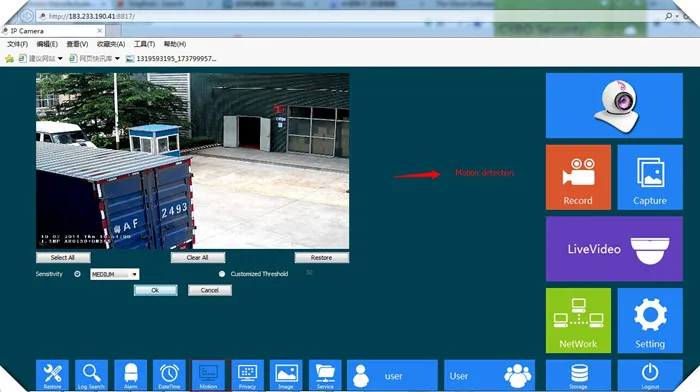This screenshot has width=700, height=392.
Task: Open the 工具(T) menu
Action: [144, 44]
